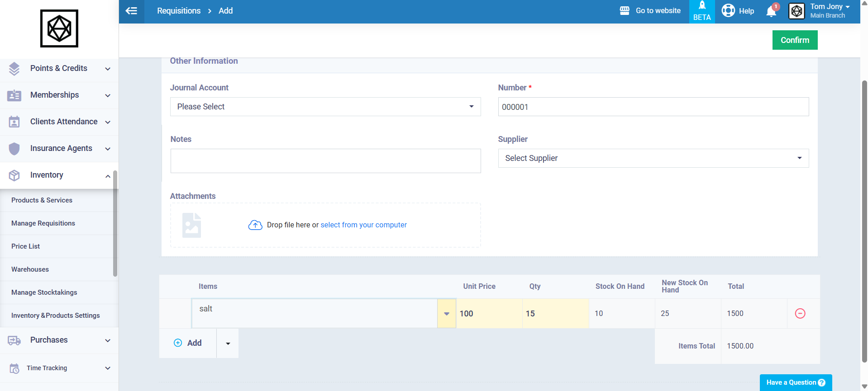Click the back arrow menu toggle icon
The height and width of the screenshot is (391, 868).
131,11
